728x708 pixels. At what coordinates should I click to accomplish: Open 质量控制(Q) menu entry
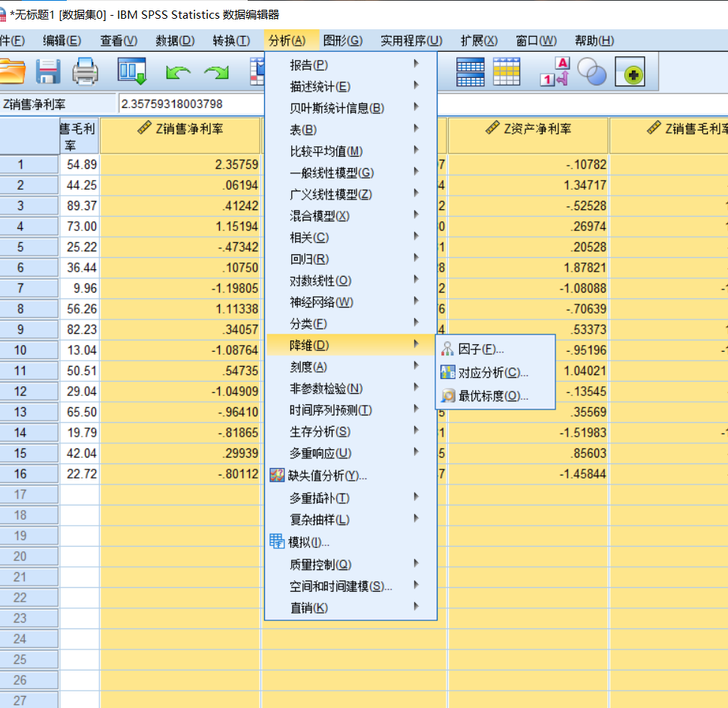tap(350, 565)
